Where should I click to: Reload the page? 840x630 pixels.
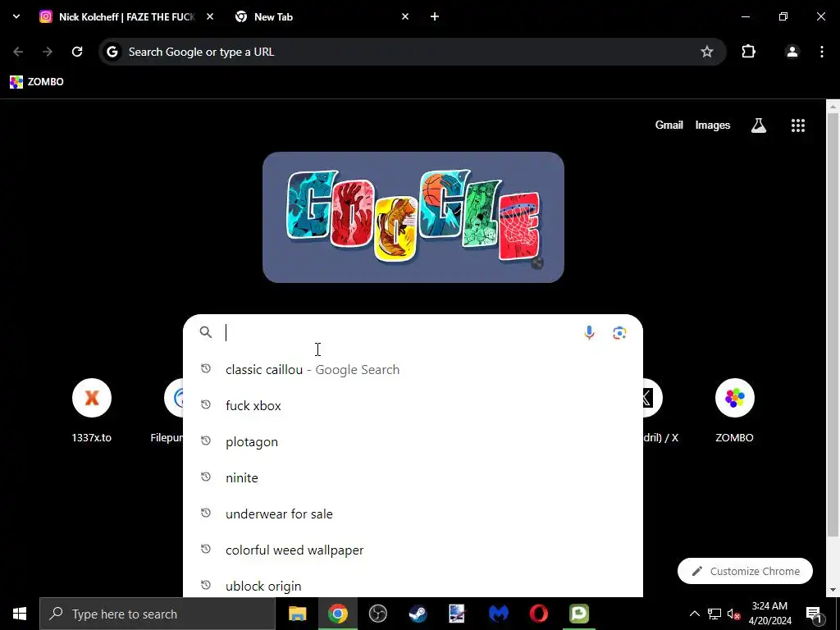point(77,52)
